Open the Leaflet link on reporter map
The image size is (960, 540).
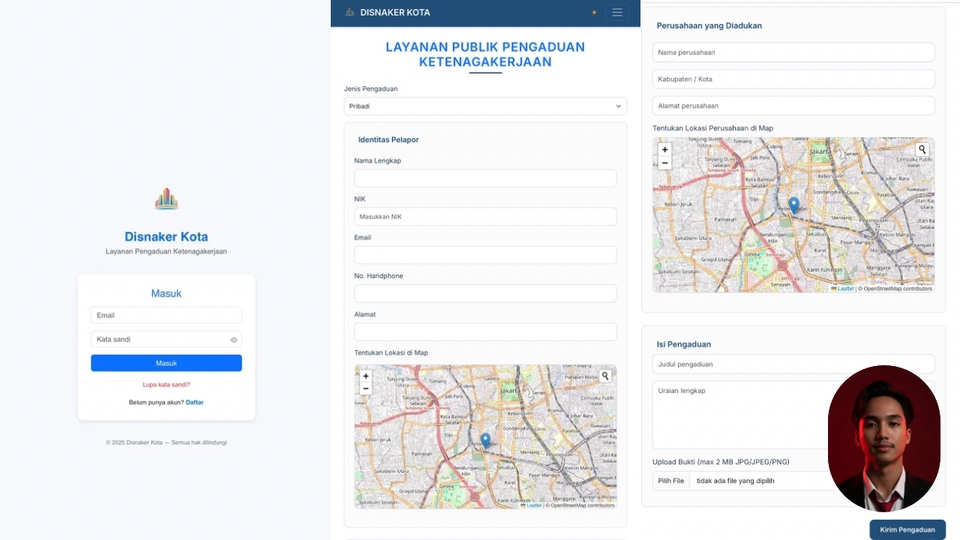point(534,505)
